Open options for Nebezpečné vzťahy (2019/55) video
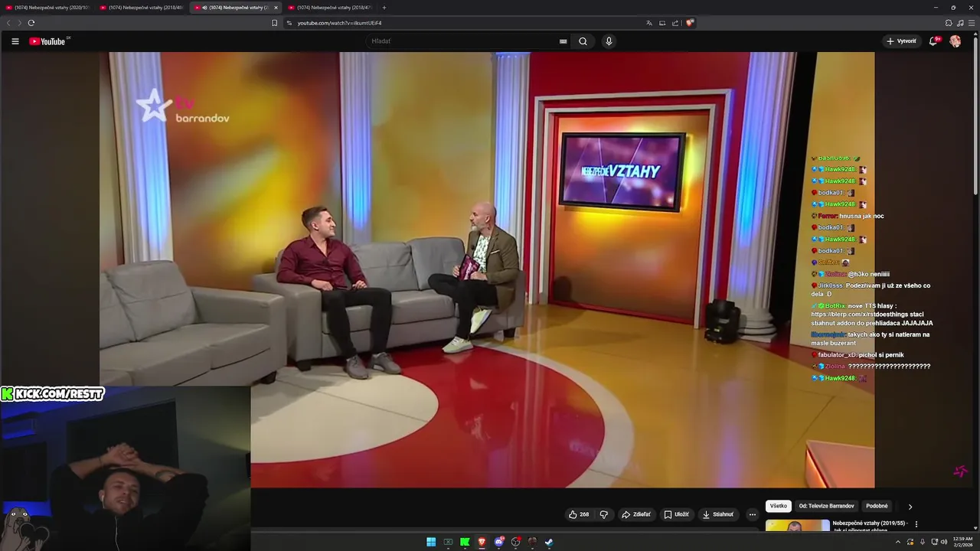Screen dimensions: 980x551 pos(916,524)
